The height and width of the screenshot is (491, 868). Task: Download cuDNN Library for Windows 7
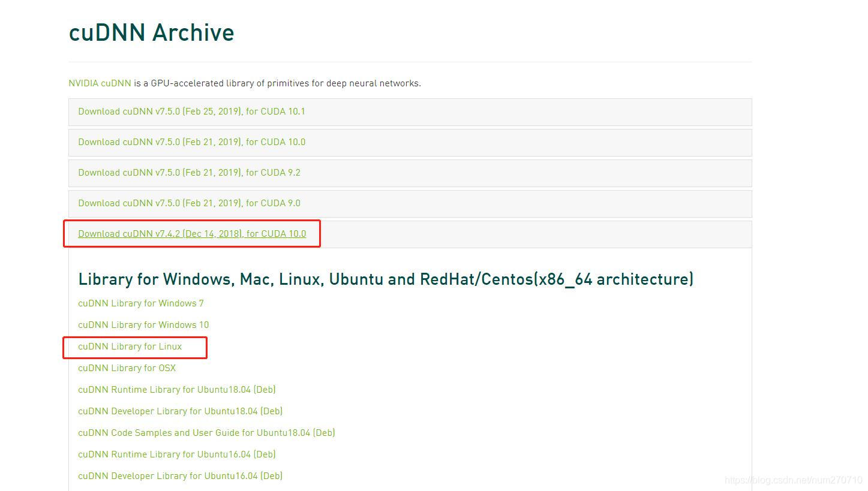(141, 303)
